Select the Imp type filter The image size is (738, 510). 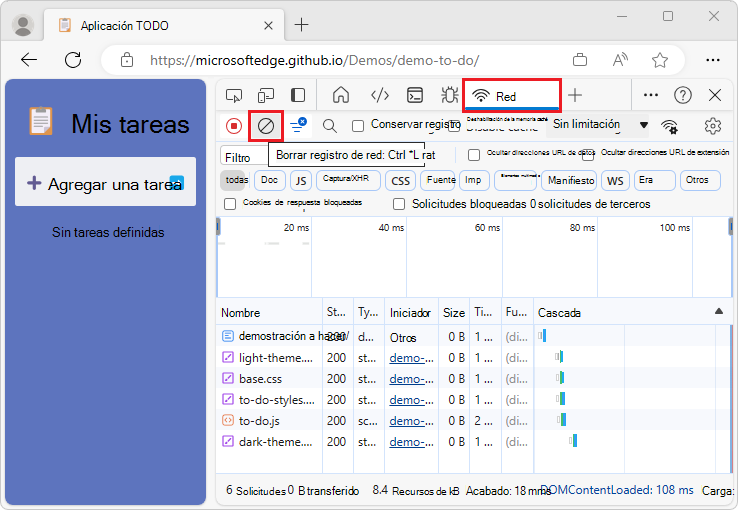pos(474,180)
